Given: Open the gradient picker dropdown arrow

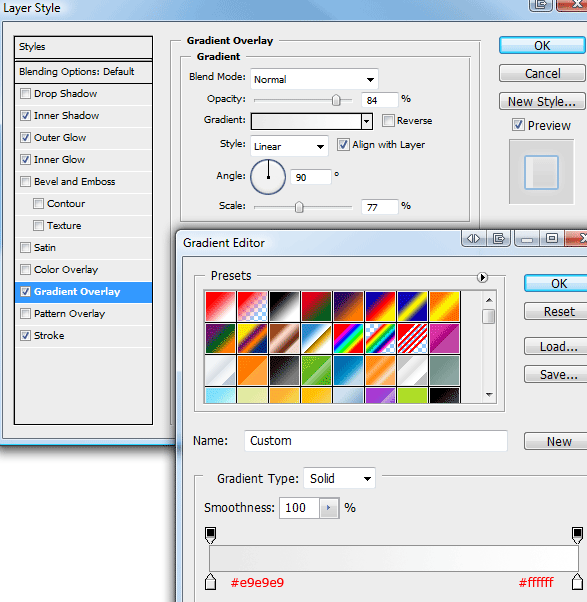Looking at the screenshot, I should click(367, 121).
